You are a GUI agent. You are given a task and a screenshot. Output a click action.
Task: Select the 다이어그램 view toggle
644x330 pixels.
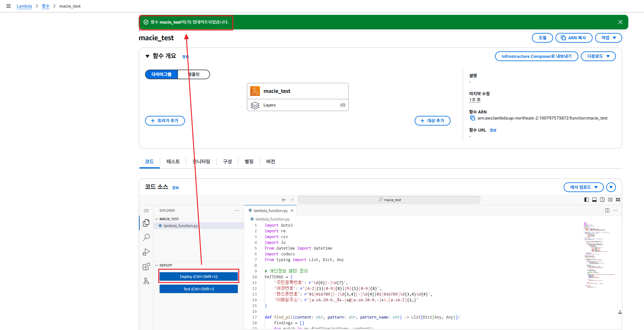[161, 74]
